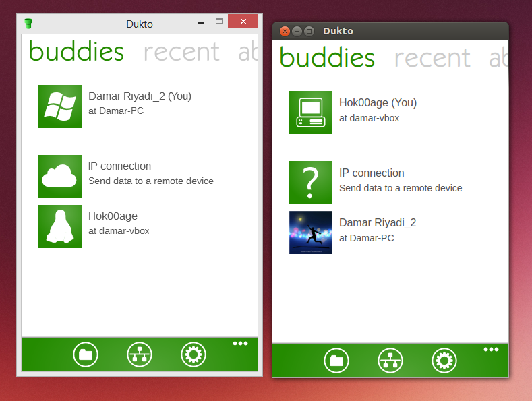The height and width of the screenshot is (401, 532).
Task: Open the partly visible about tab in right window
Action: point(498,58)
